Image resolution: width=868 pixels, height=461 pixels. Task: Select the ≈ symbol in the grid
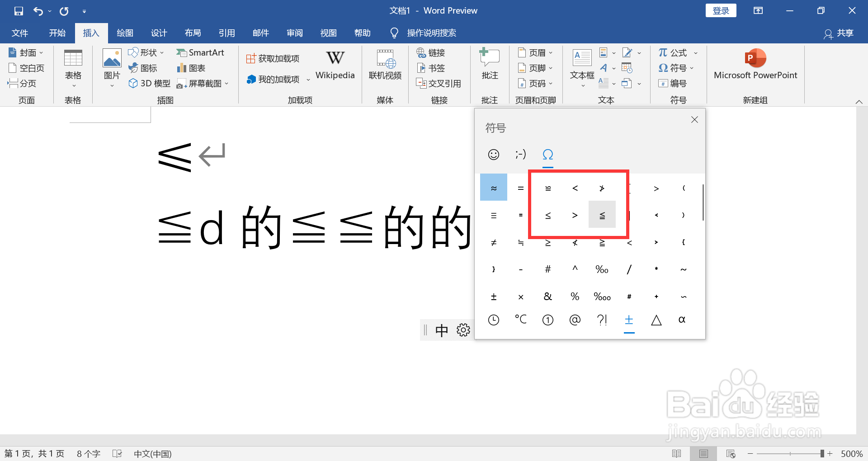click(493, 187)
